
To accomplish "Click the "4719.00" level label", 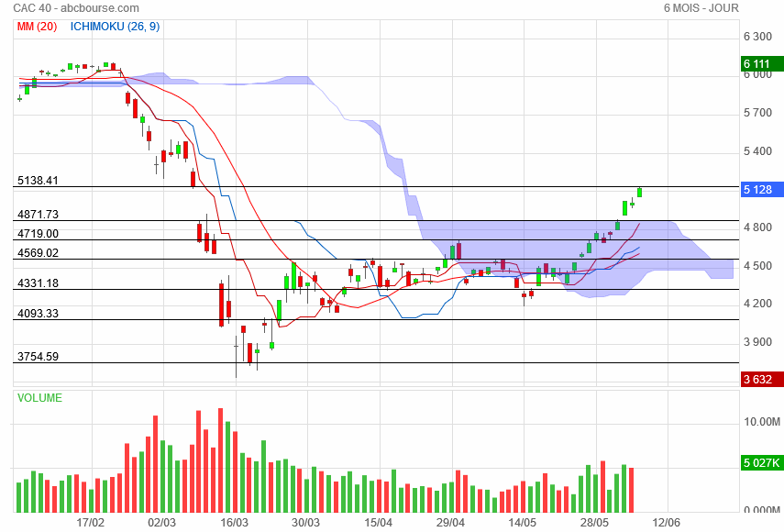I will point(38,234).
